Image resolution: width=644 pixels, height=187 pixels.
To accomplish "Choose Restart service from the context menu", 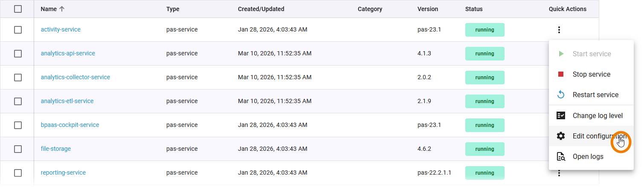I will tap(595, 95).
